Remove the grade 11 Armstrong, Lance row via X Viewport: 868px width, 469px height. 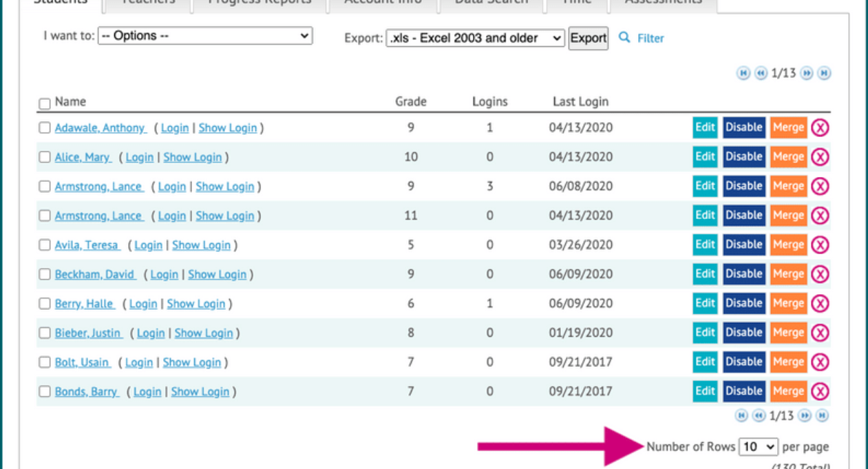(x=820, y=216)
